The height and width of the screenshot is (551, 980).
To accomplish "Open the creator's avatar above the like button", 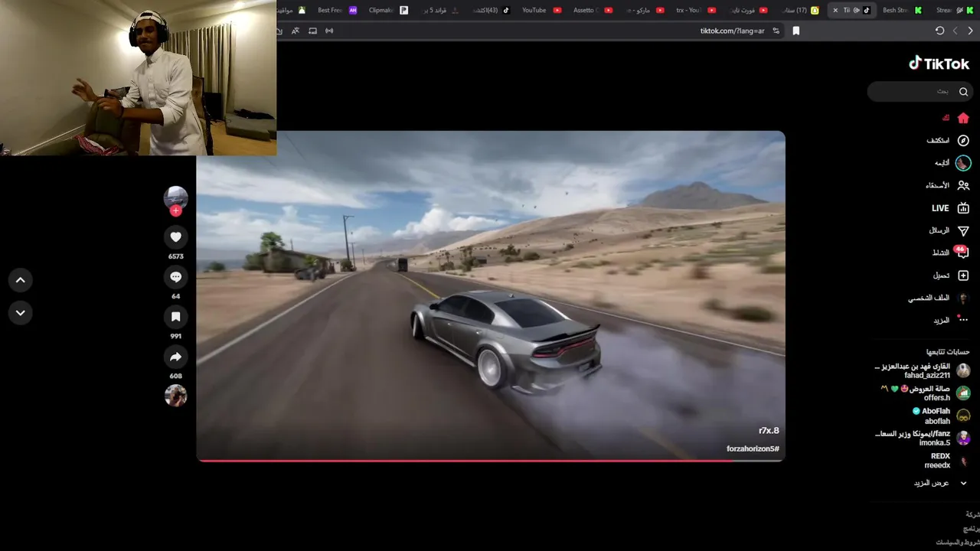I will click(x=175, y=197).
